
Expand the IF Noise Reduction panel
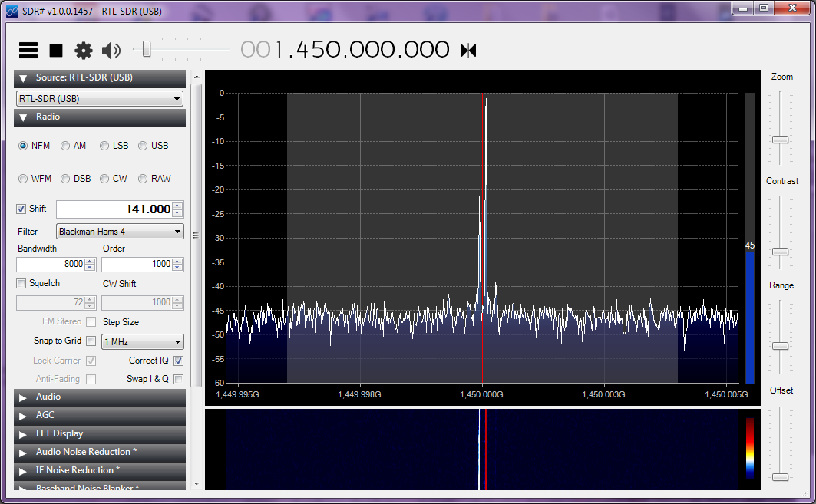click(100, 471)
